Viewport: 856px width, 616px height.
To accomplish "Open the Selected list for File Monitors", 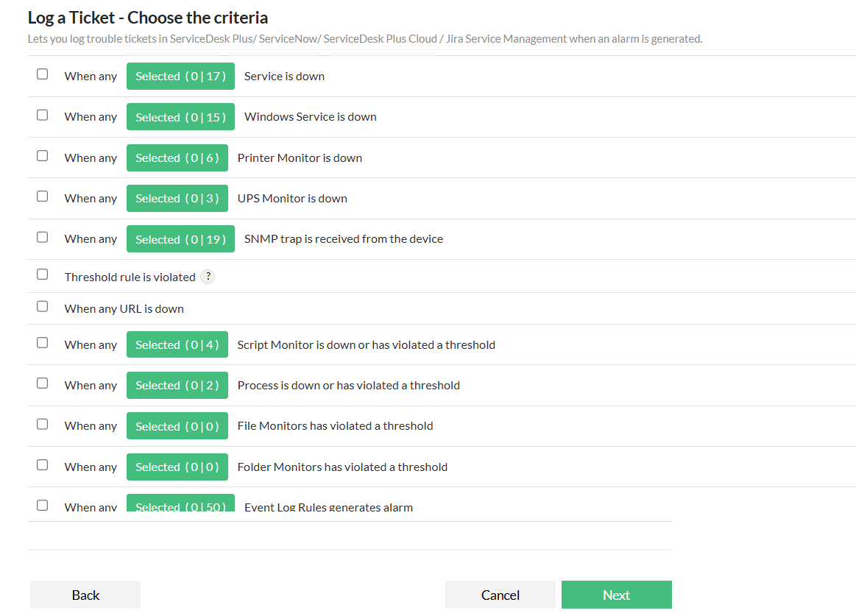I will pos(177,426).
